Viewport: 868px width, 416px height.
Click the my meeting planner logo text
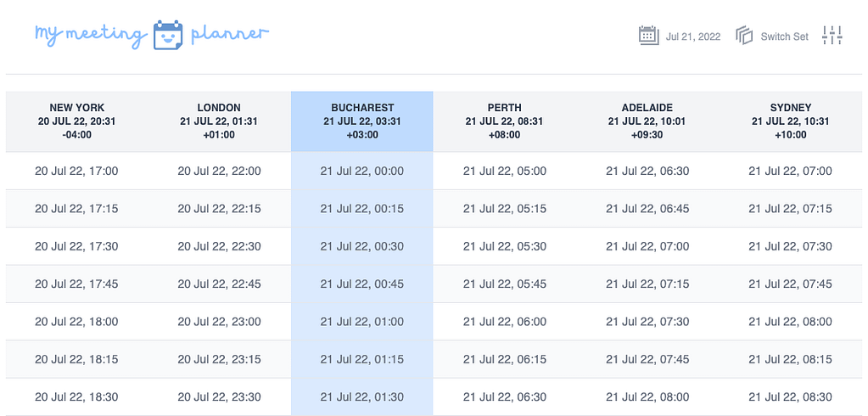coord(89,35)
